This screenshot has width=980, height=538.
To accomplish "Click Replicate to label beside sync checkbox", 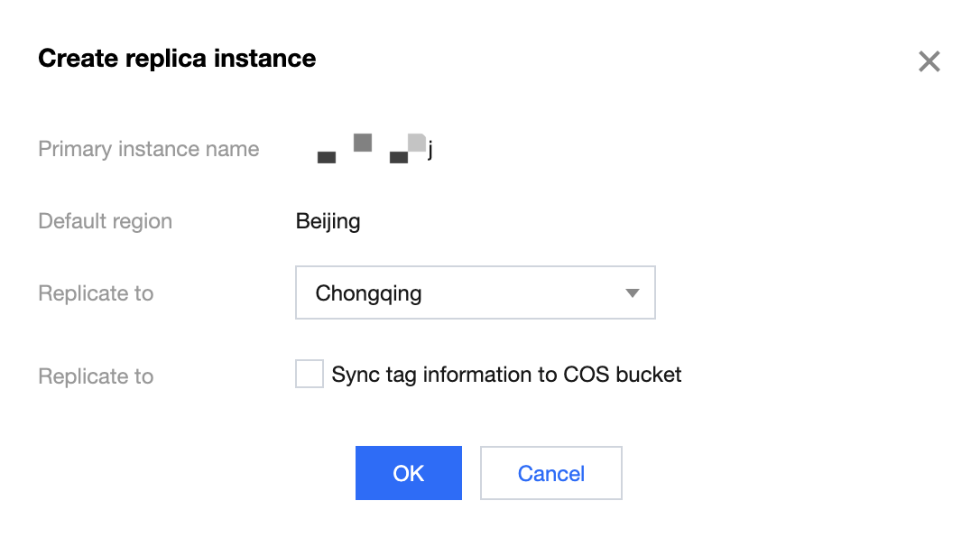I will click(x=96, y=376).
